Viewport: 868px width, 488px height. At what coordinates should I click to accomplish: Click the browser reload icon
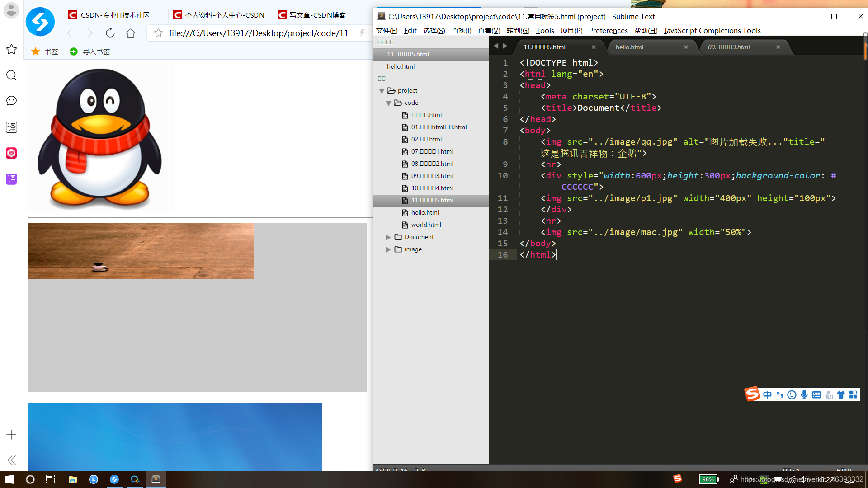click(x=110, y=33)
